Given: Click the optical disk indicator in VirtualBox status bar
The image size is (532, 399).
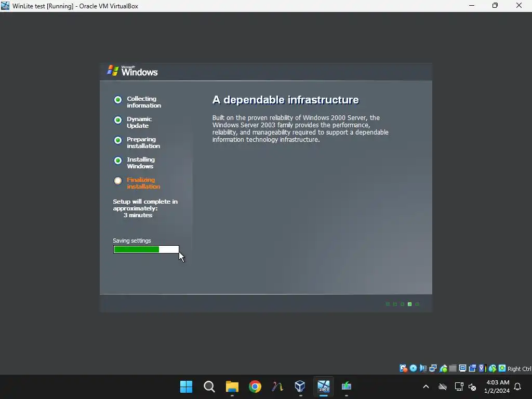Looking at the screenshot, I should click(413, 368).
